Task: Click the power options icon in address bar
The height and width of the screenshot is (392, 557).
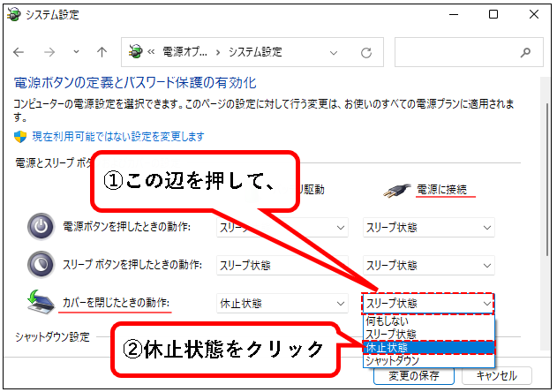Action: click(135, 52)
